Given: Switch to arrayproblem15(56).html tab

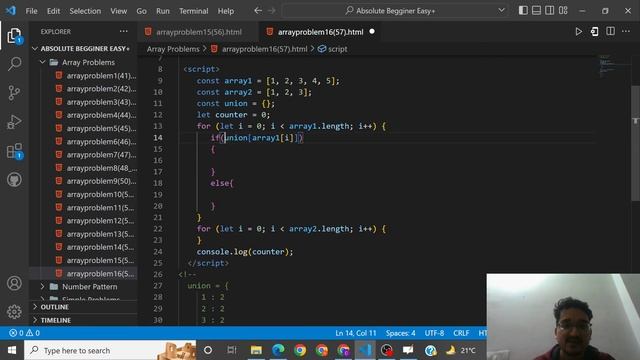Looking at the screenshot, I should [198, 32].
